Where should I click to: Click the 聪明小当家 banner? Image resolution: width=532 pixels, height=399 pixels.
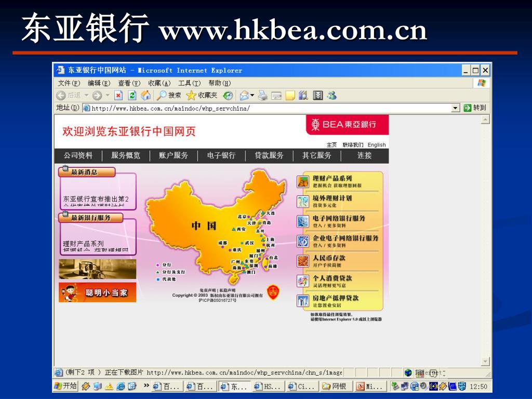[x=97, y=292]
